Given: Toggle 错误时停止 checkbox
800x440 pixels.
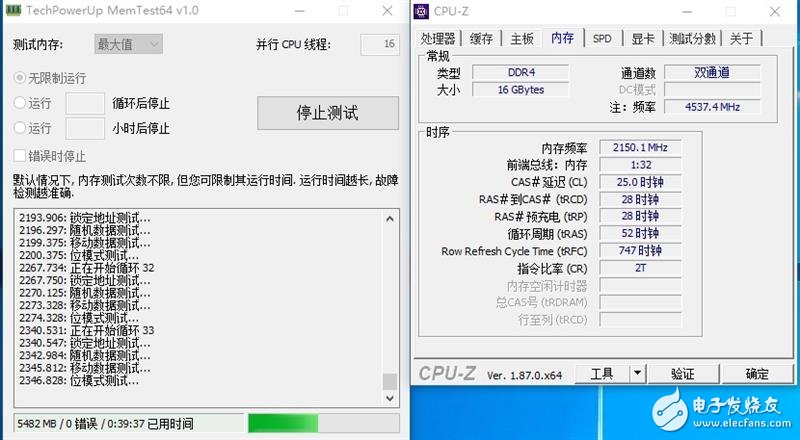Looking at the screenshot, I should pyautogui.click(x=19, y=156).
